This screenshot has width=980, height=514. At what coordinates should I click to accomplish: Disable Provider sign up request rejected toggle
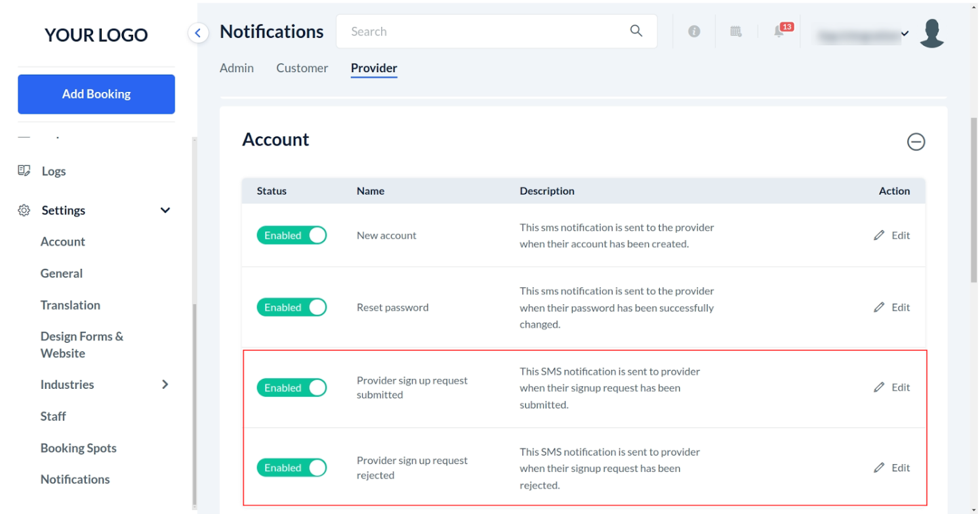click(x=292, y=468)
